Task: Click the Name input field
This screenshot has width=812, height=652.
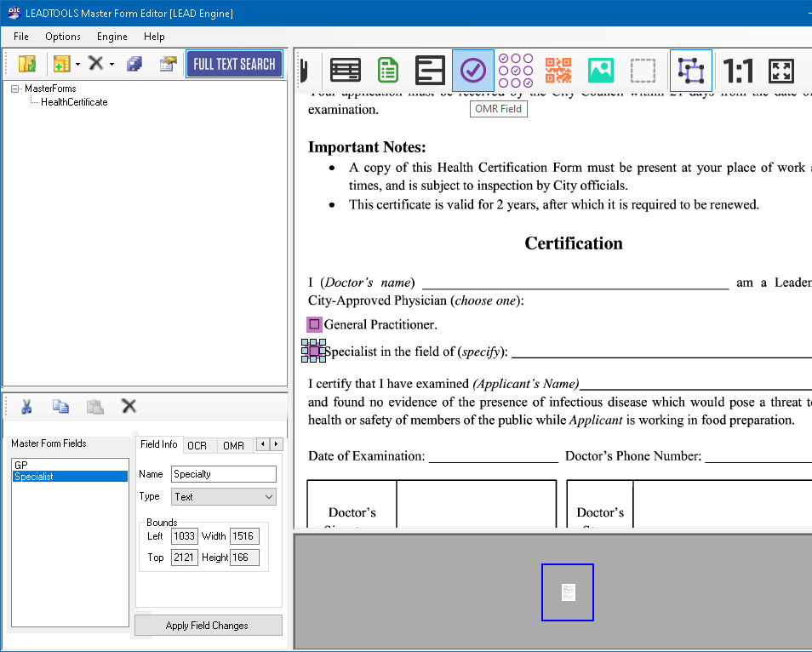Action: click(224, 474)
